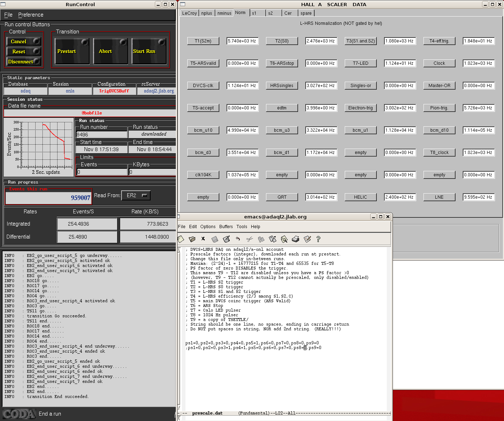The width and height of the screenshot is (504, 421).
Task: Click the emacs New File toolbar icon
Action: (x=181, y=239)
